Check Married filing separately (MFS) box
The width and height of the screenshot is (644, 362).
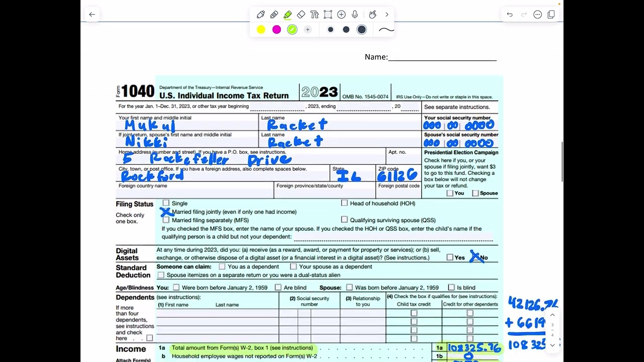pos(166,220)
